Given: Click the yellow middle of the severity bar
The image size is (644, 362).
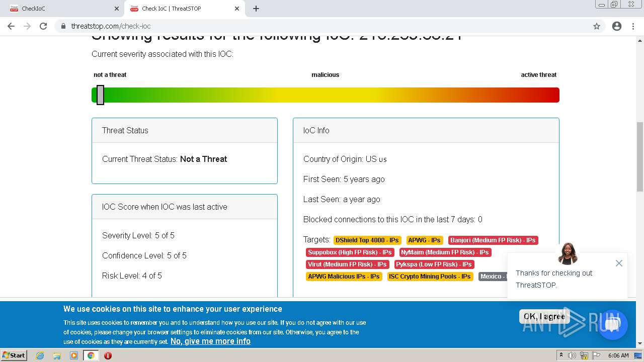Looking at the screenshot, I should (x=326, y=95).
